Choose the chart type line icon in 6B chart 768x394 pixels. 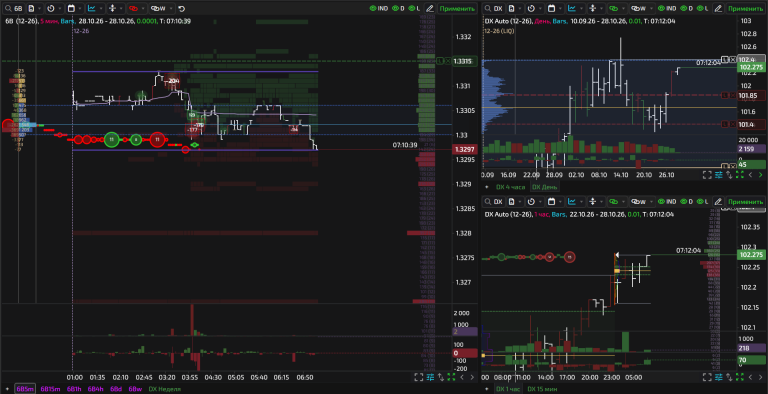coord(92,8)
